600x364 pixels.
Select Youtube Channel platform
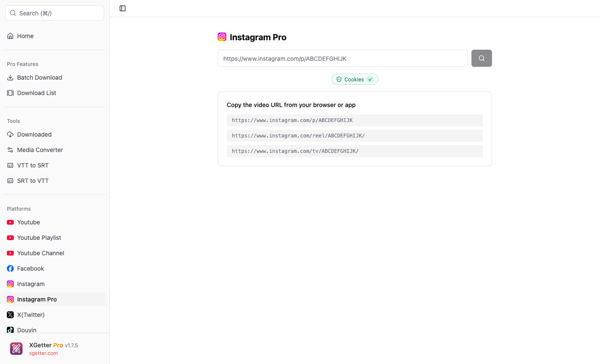pos(54,253)
